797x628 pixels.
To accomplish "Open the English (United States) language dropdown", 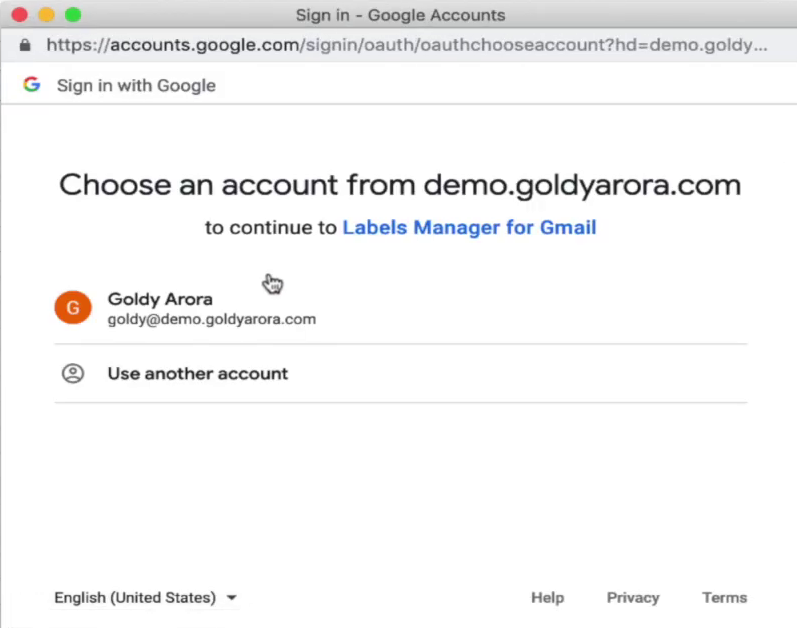I will pyautogui.click(x=145, y=598).
